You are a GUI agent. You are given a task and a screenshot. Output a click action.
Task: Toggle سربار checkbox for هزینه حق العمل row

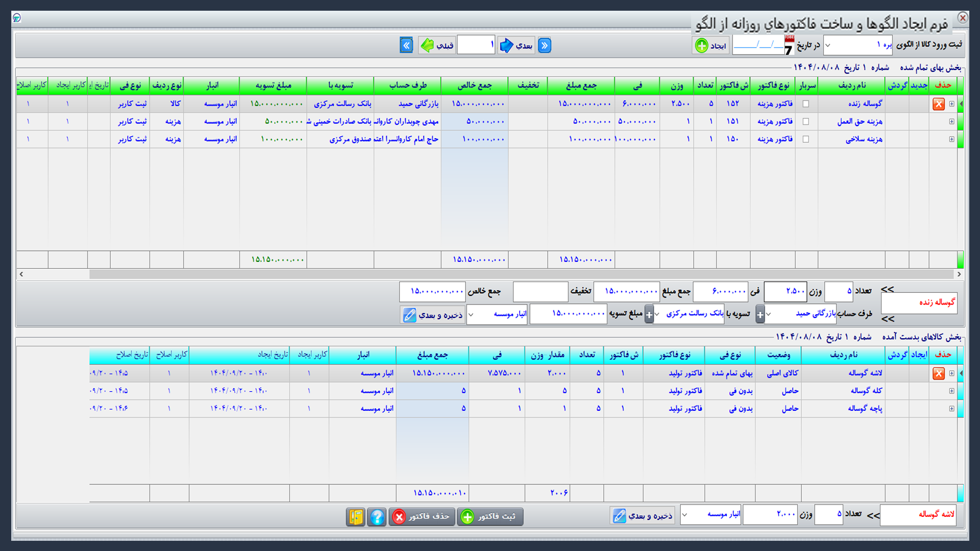(806, 121)
